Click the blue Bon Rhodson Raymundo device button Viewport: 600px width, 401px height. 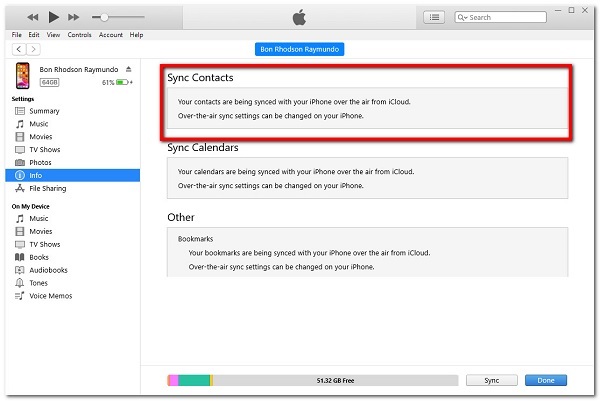300,49
